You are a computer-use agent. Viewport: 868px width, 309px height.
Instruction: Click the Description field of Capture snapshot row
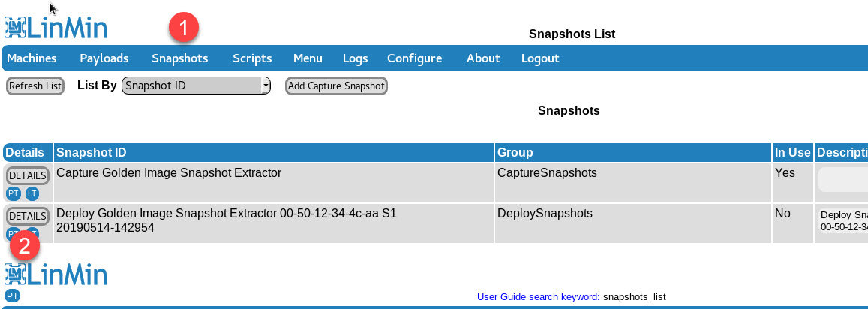843,180
